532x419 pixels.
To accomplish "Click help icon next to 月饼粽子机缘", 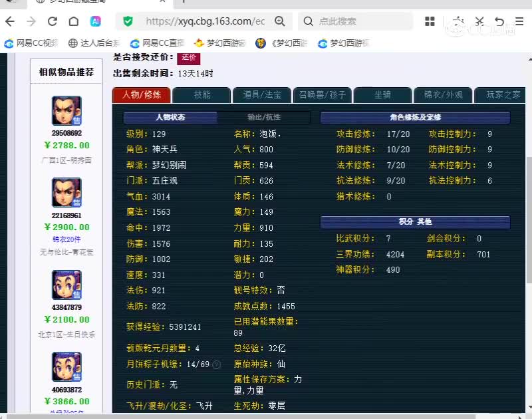I will (x=217, y=364).
